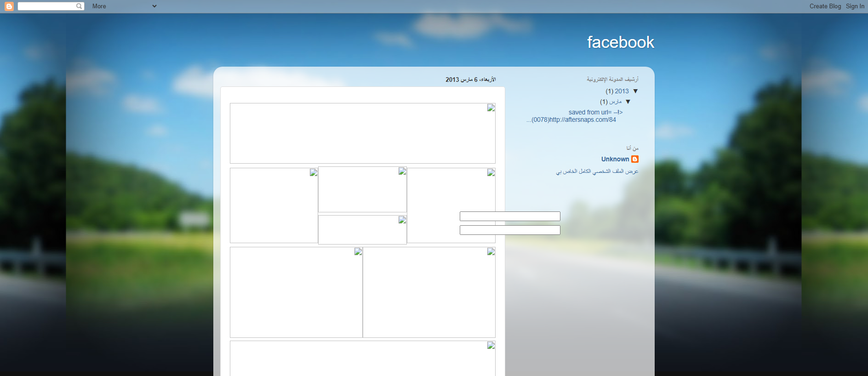Click the Create Blog link
The height and width of the screenshot is (376, 868).
pyautogui.click(x=825, y=6)
